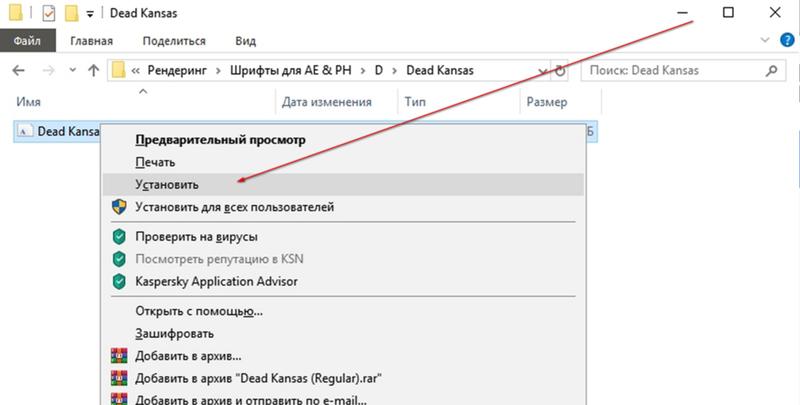Open the recent locations dropdown arrow

[72, 70]
